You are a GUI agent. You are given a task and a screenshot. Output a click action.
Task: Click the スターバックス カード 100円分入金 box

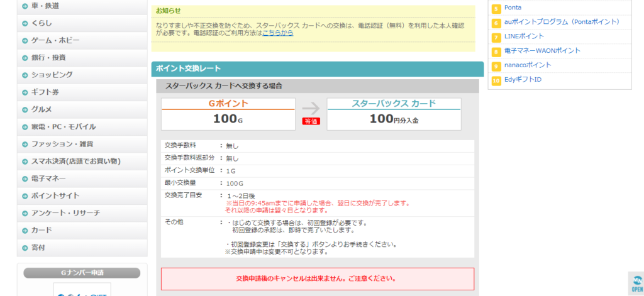tap(394, 114)
